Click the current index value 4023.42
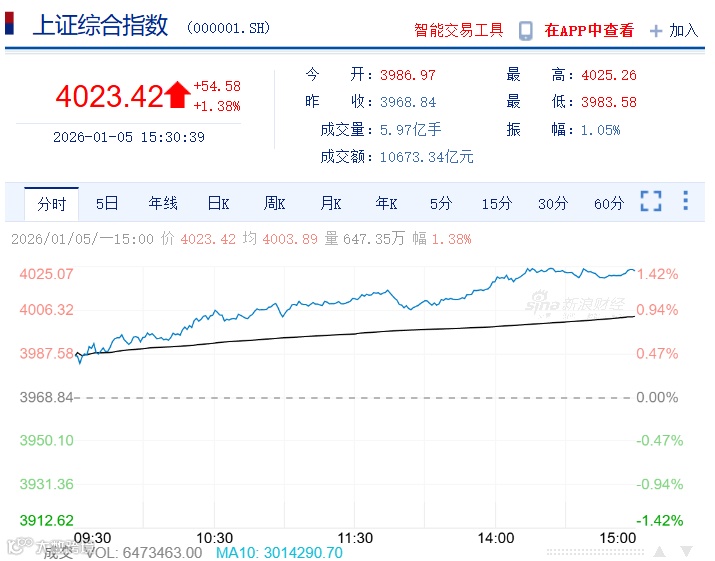The height and width of the screenshot is (561, 715). (109, 96)
